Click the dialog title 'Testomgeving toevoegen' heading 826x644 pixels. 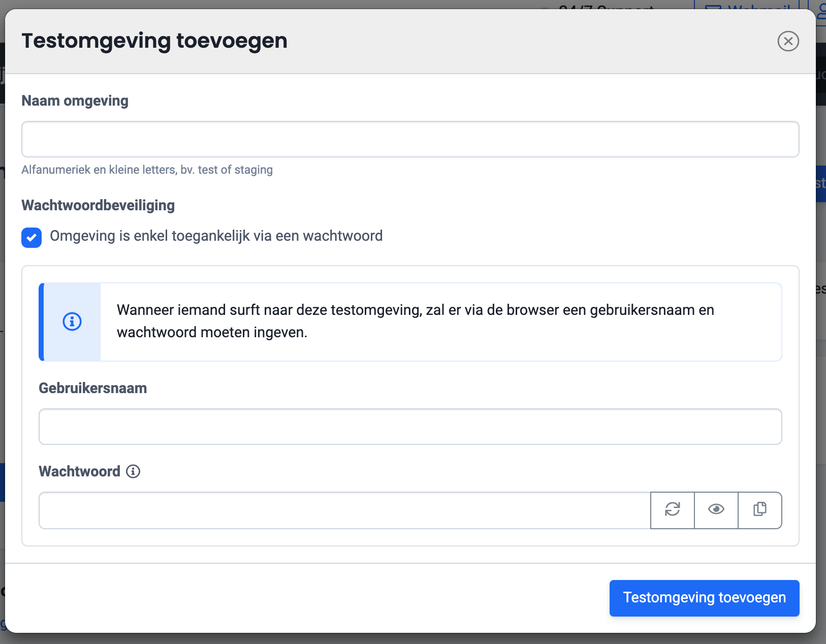[154, 41]
